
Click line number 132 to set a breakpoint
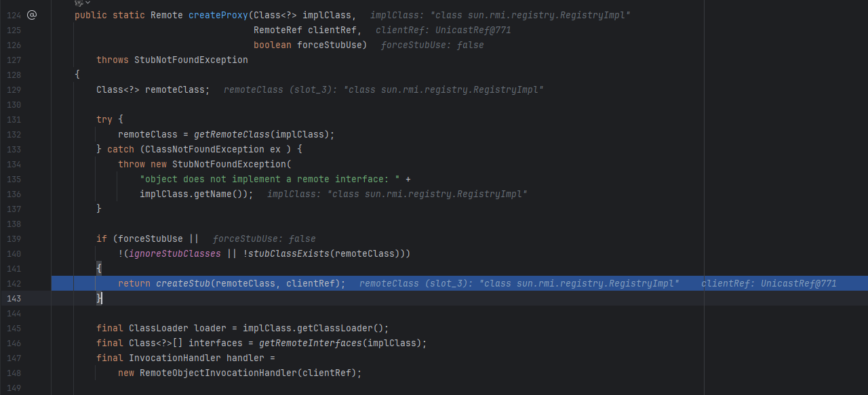click(14, 134)
